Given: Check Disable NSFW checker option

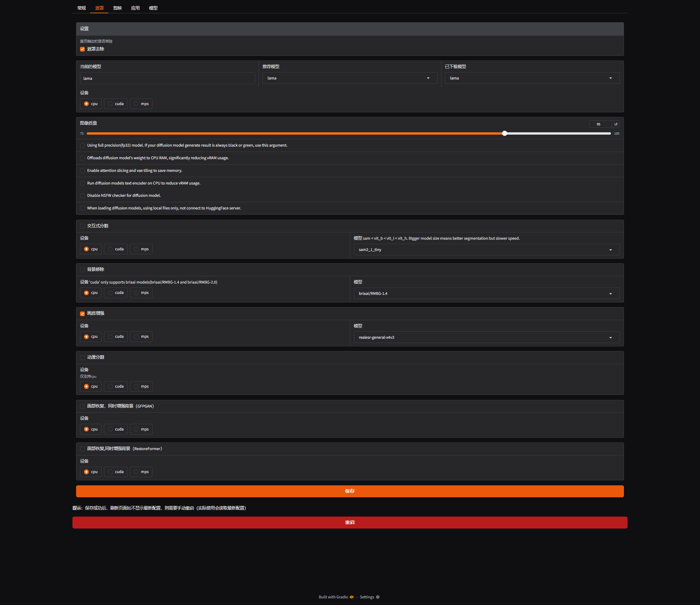Looking at the screenshot, I should (82, 196).
